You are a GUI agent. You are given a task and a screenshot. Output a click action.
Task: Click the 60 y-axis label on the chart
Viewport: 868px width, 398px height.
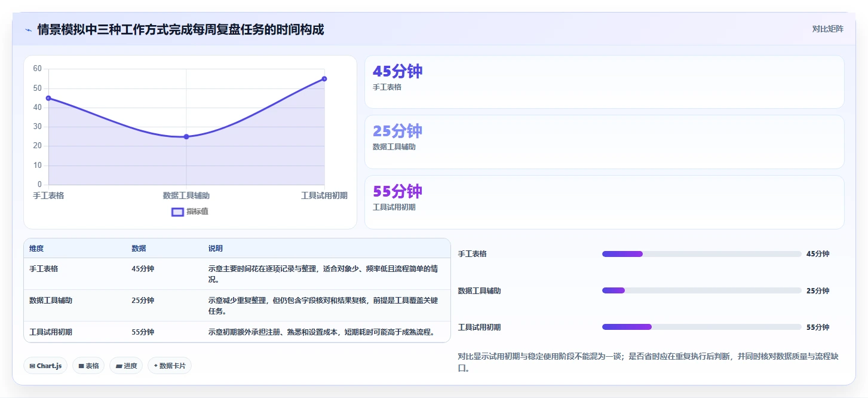pyautogui.click(x=37, y=69)
